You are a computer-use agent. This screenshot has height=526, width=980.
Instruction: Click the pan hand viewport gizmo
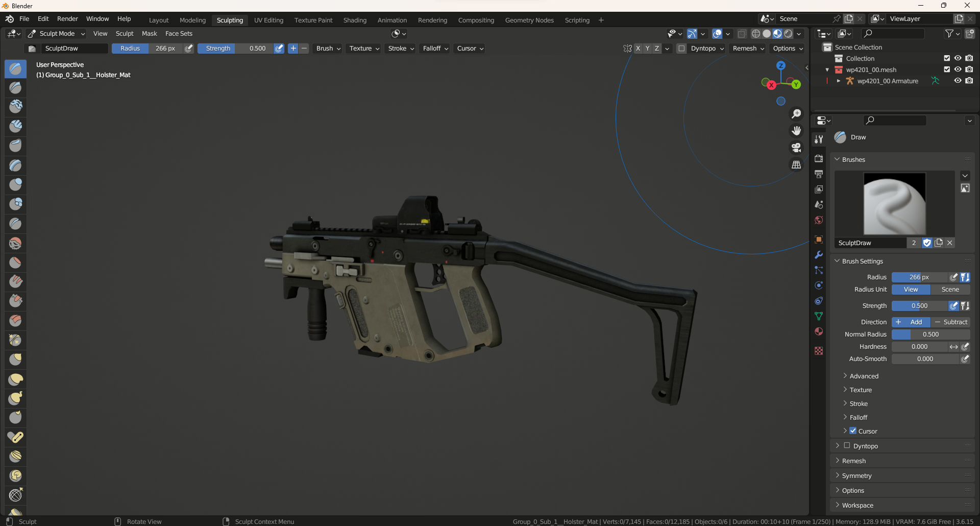(796, 131)
